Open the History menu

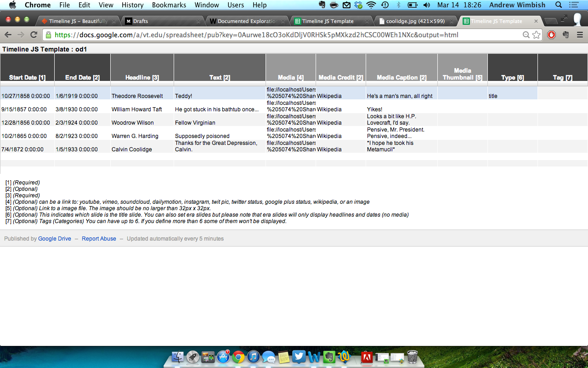[x=133, y=5]
